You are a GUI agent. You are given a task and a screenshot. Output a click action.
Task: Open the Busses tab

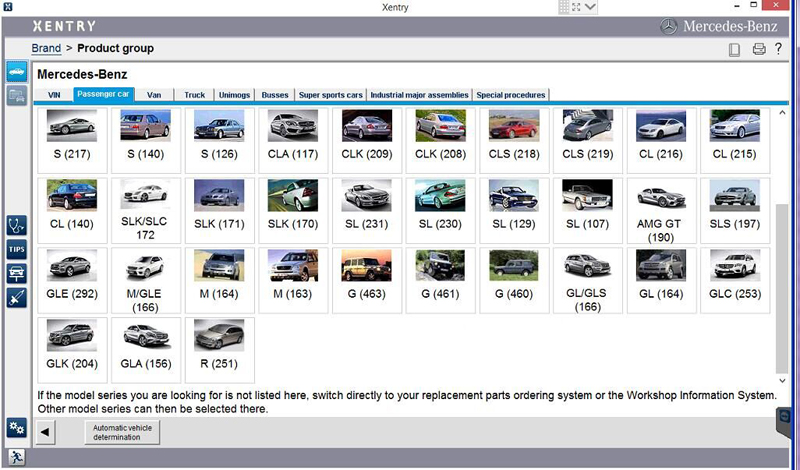[275, 95]
